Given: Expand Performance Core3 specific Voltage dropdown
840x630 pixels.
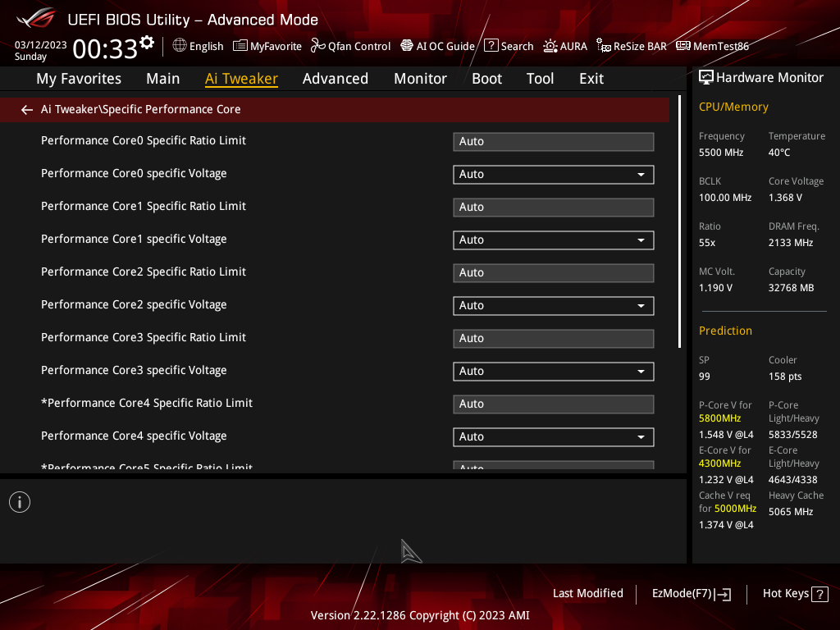Looking at the screenshot, I should [x=554, y=372].
